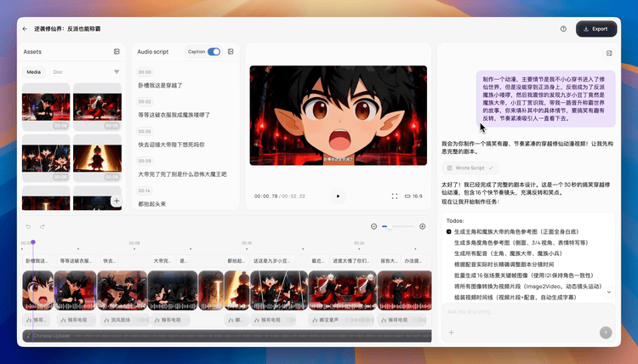Check the todo 批量生成16张场景关键帧图像
Screen dimensions: 638x364
click(x=449, y=276)
